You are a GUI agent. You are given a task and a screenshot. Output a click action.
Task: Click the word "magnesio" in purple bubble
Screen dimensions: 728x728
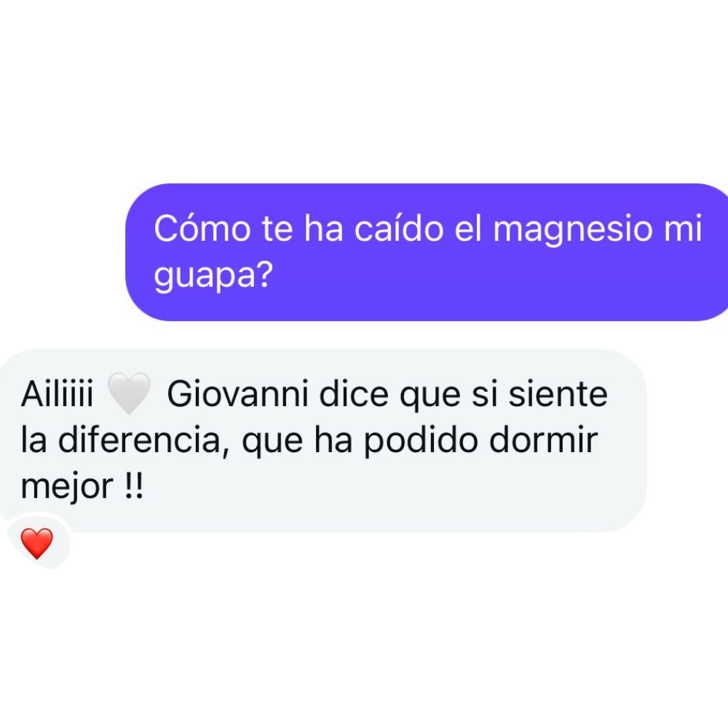pyautogui.click(x=572, y=229)
